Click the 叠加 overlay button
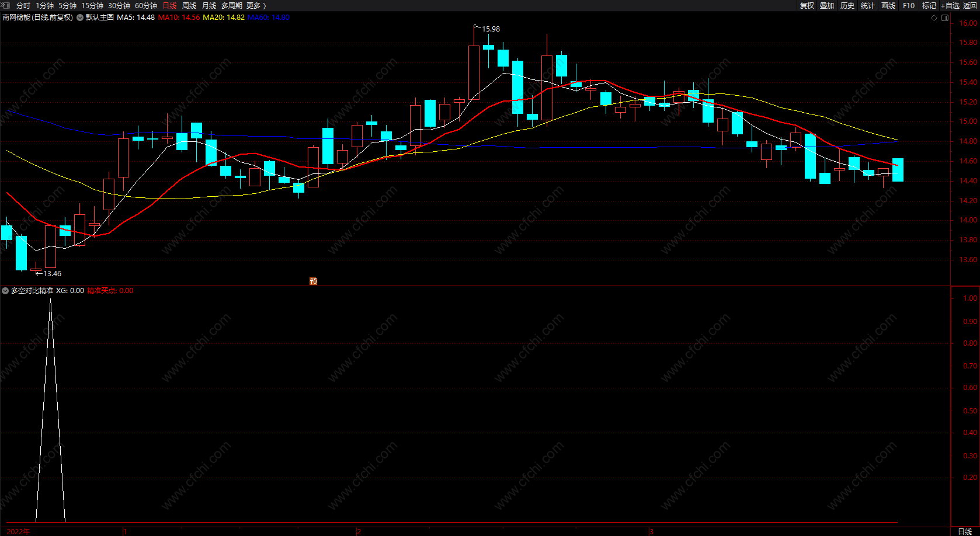 pos(827,6)
